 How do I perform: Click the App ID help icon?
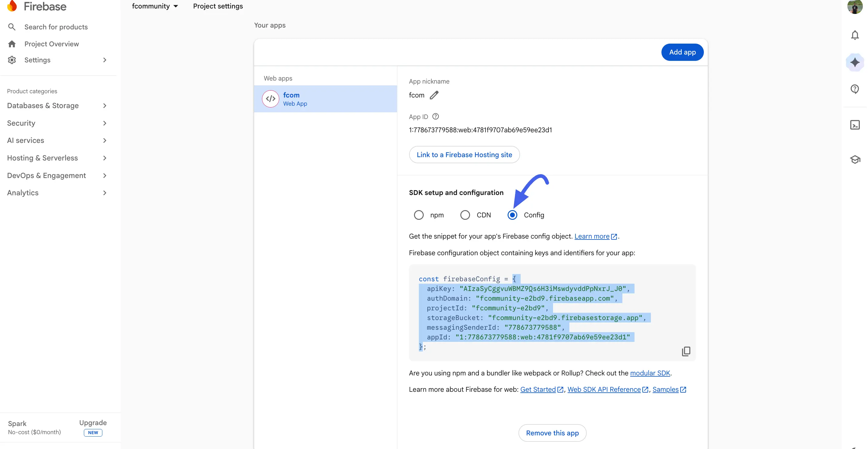tap(435, 117)
